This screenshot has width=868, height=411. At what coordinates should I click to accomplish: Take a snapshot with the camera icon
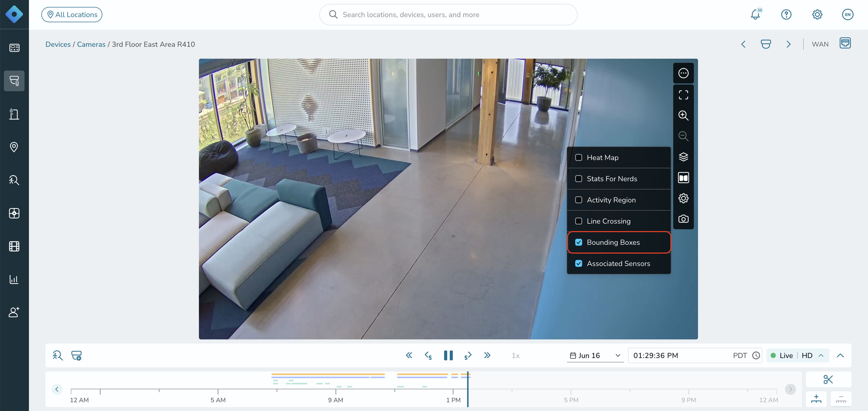click(x=683, y=219)
